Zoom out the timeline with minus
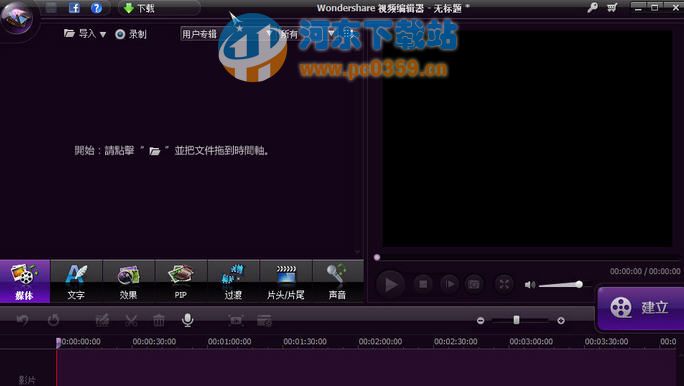Image resolution: width=684 pixels, height=386 pixels. click(x=480, y=321)
